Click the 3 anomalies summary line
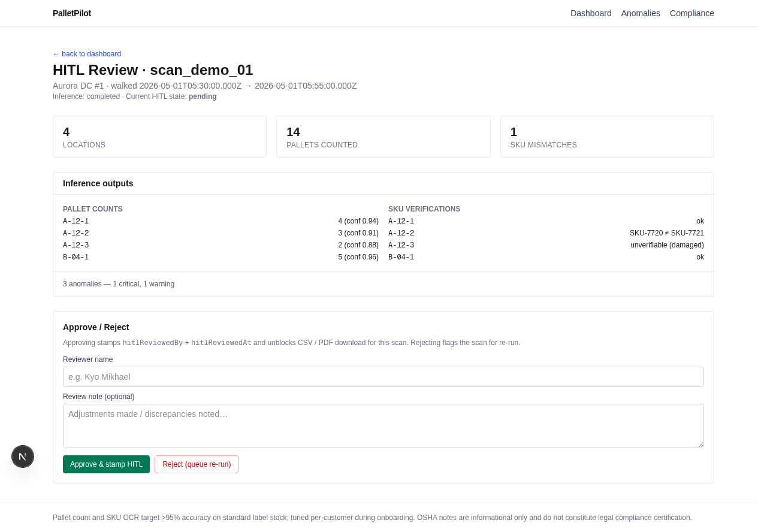Viewport: 758px width, 532px height. [119, 284]
